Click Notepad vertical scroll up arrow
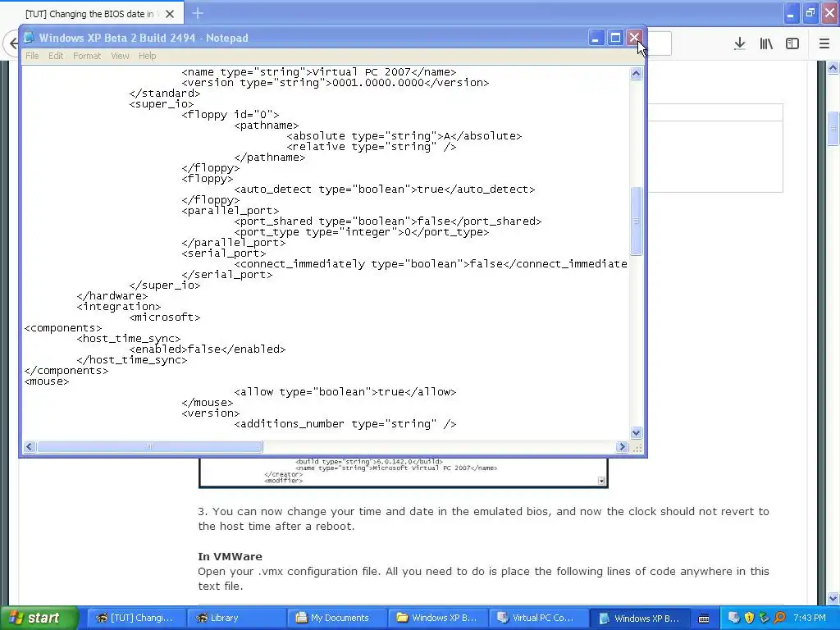 (636, 73)
